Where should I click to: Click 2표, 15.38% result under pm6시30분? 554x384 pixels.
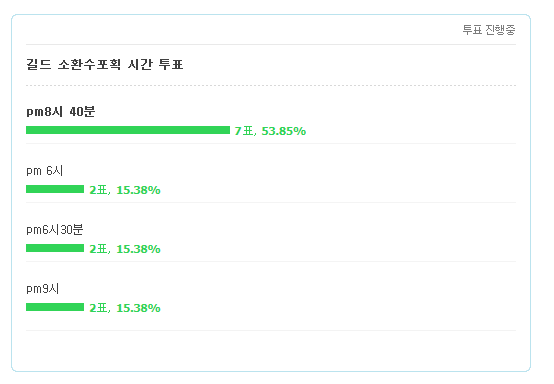pos(125,249)
